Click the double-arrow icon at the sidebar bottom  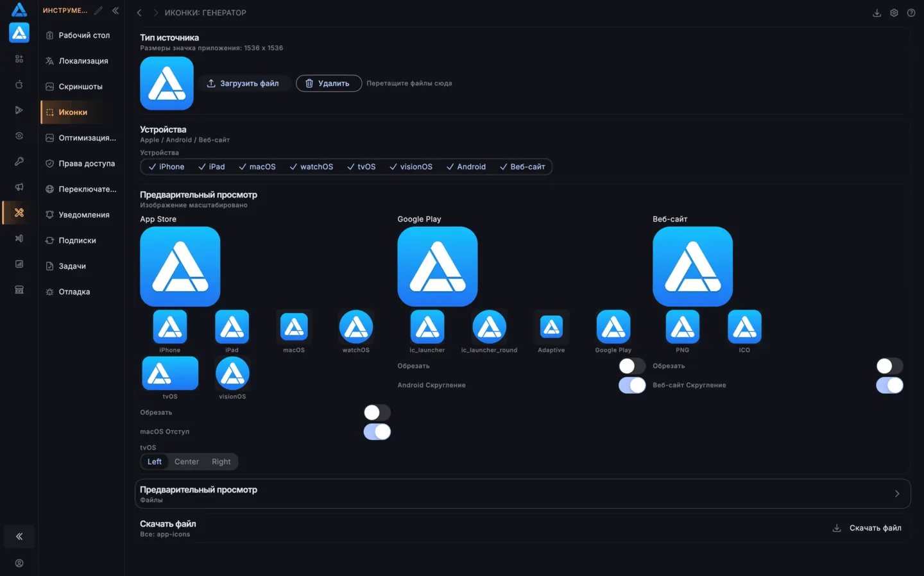click(x=19, y=537)
